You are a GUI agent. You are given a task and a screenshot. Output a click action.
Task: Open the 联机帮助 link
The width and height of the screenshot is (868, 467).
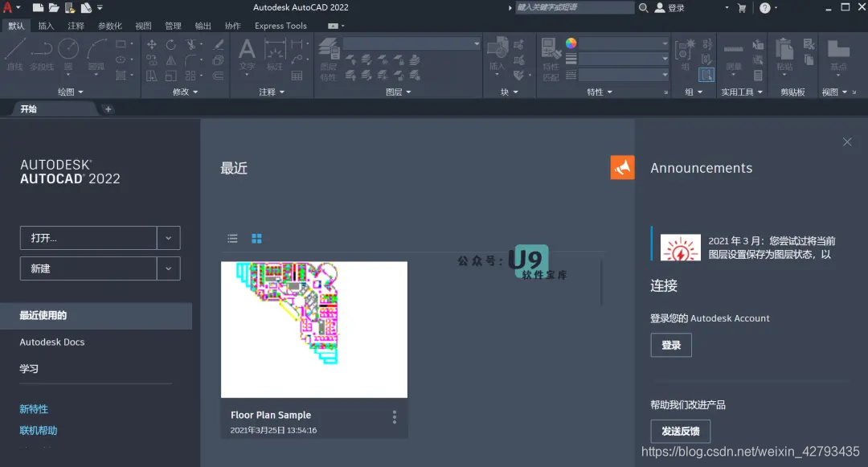[39, 431]
